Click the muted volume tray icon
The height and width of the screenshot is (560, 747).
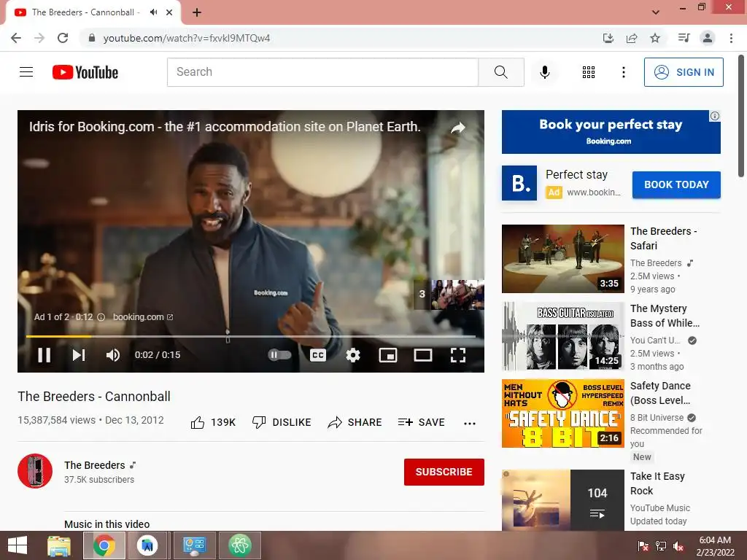[678, 546]
